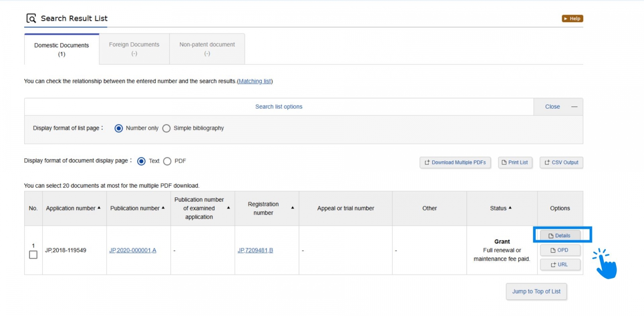Screen dimensions: 644x316
Task: Collapse Search list options with Close
Action: coord(558,107)
